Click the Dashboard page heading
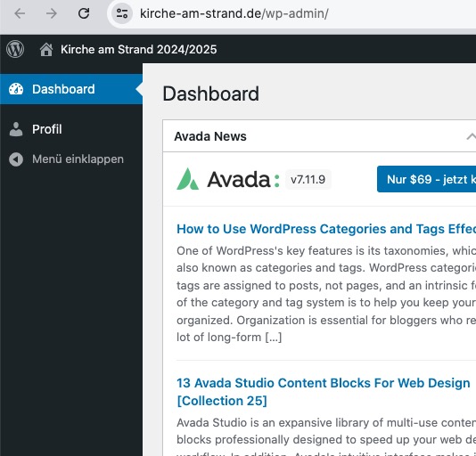The width and height of the screenshot is (476, 456). (x=210, y=94)
